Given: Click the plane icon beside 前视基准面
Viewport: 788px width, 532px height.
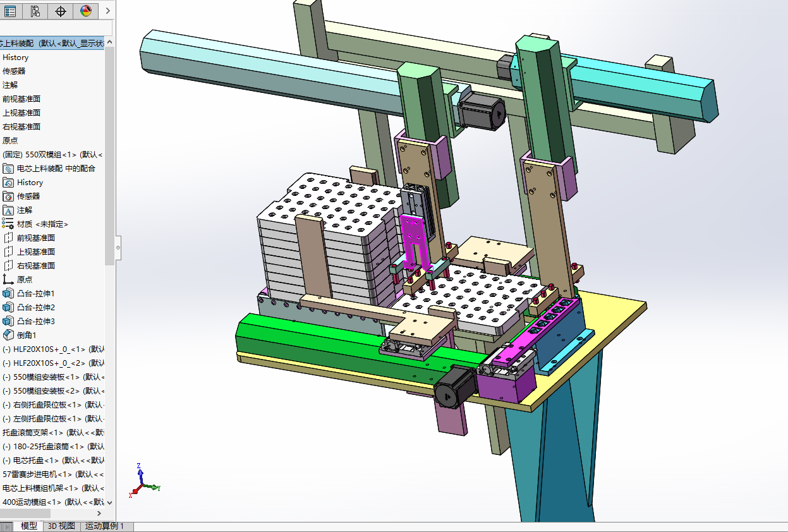Looking at the screenshot, I should pyautogui.click(x=8, y=238).
